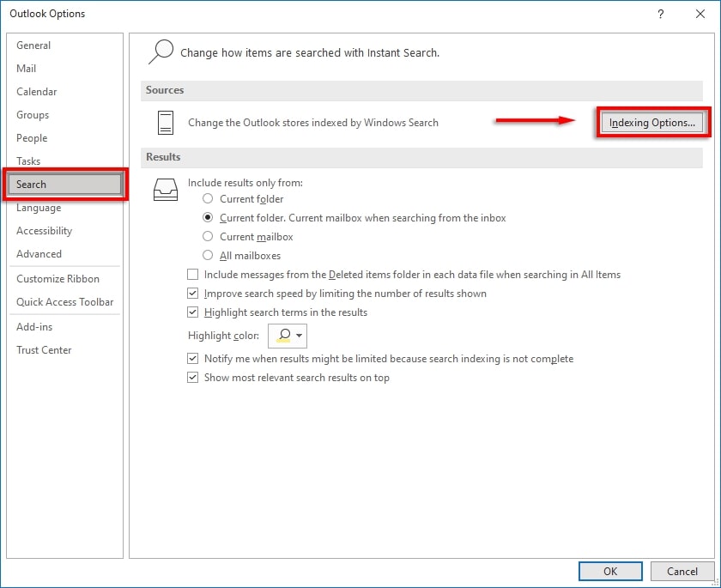Screen dimensions: 721x588
Task: Click the Indexing Options button
Action: click(653, 123)
